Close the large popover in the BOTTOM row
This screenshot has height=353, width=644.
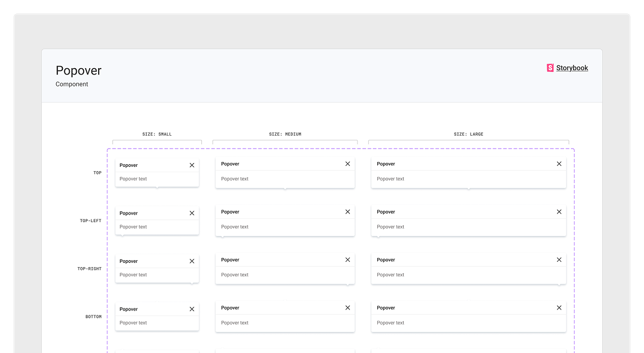[x=559, y=308]
